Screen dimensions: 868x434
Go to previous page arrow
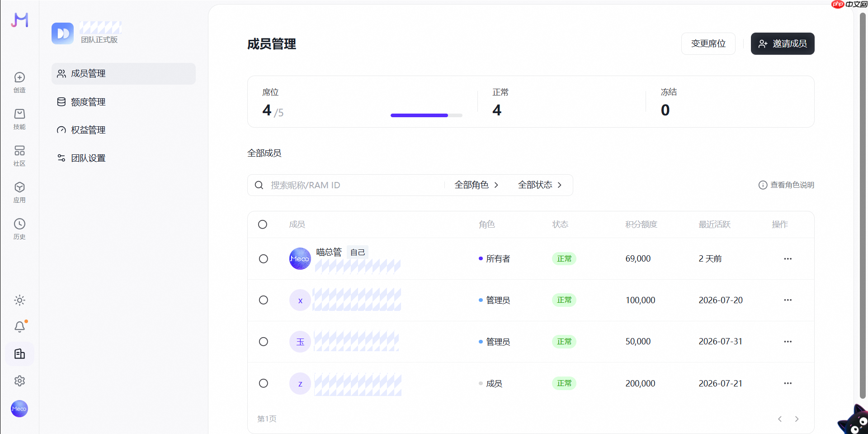[780, 419]
